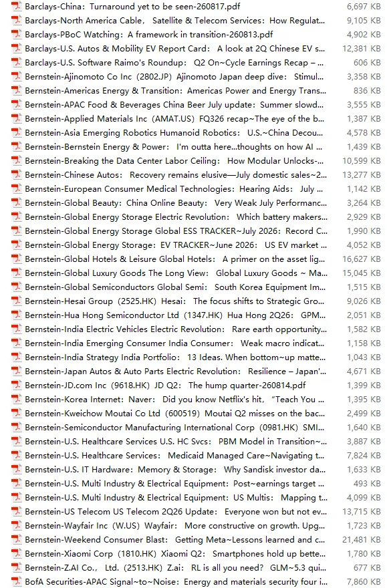This screenshot has width=387, height=588.
Task: Click the 7,860 KB size value
Action: [x=364, y=581]
